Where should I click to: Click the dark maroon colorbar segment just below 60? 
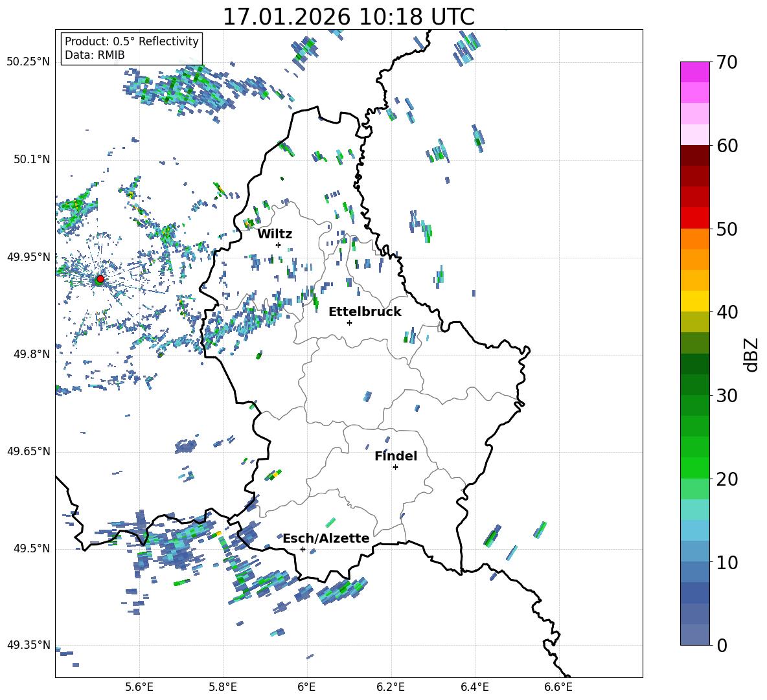coord(694,155)
